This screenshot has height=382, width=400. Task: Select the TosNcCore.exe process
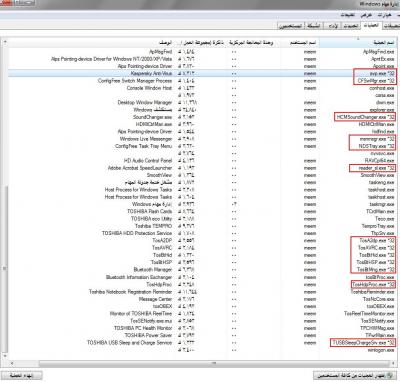[378, 299]
